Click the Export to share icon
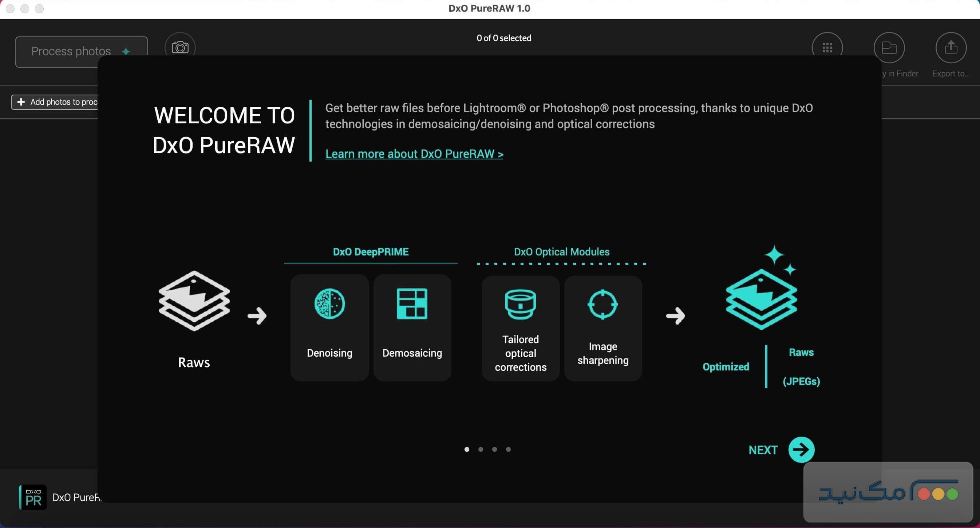 tap(951, 48)
